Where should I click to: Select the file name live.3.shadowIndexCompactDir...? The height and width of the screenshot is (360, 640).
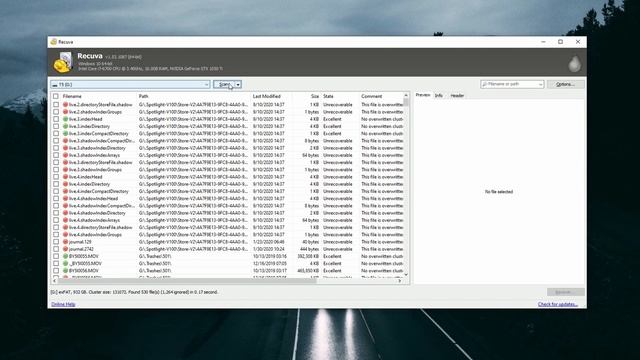(101, 141)
